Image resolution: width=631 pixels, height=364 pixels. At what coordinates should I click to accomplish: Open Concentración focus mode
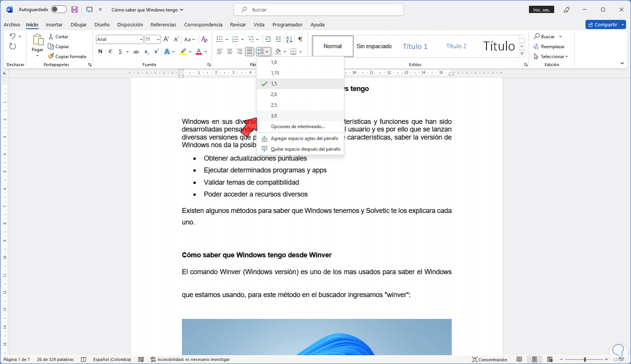[490, 359]
